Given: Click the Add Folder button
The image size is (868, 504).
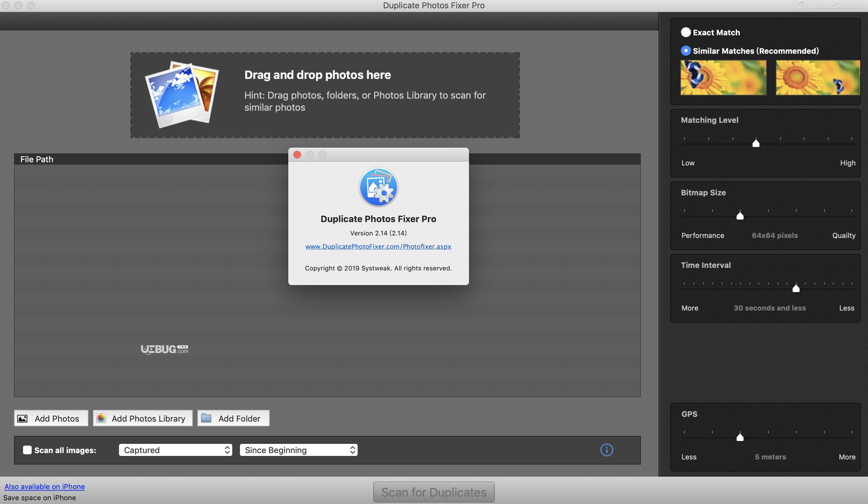Looking at the screenshot, I should pyautogui.click(x=233, y=418).
